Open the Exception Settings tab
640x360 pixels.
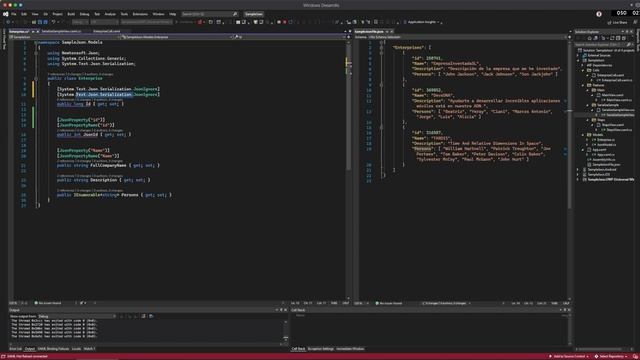click(x=321, y=349)
